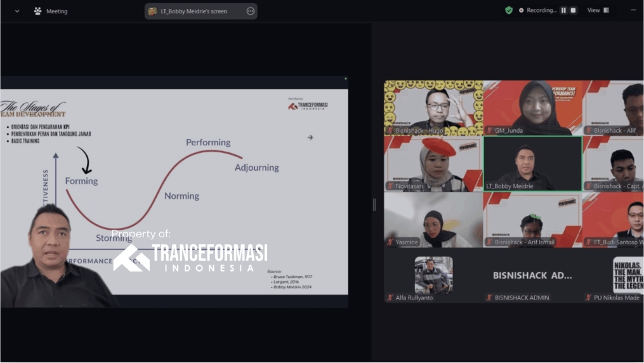Select the BISNISHACK ADMIN participant tile
This screenshot has width=644, height=363.
tap(532, 275)
